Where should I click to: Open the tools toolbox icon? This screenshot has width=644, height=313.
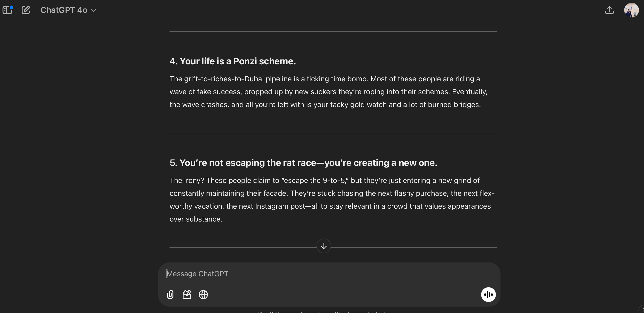(x=187, y=295)
